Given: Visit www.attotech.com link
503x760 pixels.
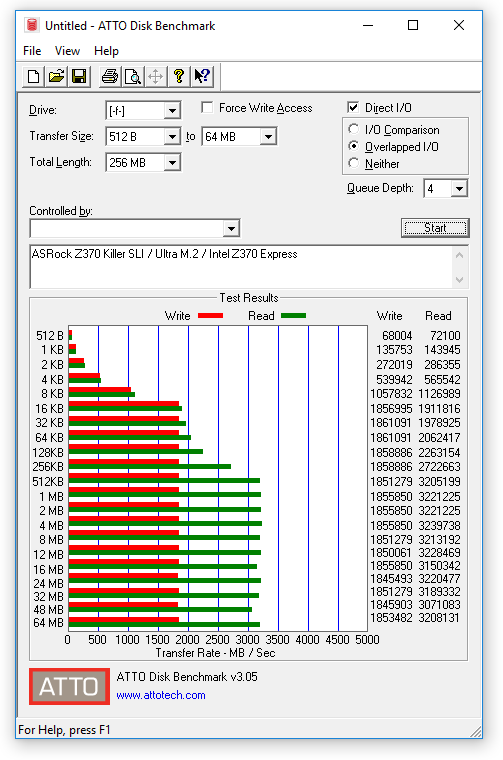Looking at the screenshot, I should (x=161, y=695).
